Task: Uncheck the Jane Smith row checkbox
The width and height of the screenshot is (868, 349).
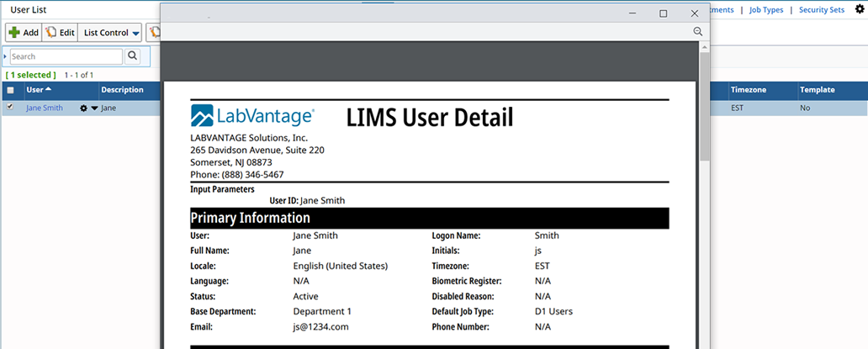Action: pos(10,108)
